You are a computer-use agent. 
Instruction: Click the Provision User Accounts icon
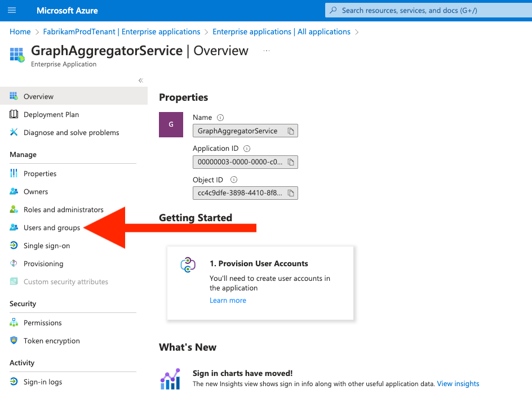tap(188, 265)
